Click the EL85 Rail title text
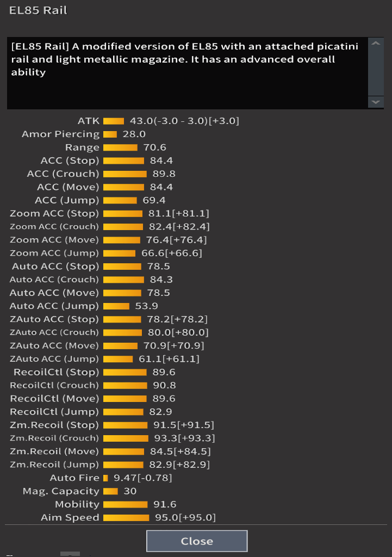This screenshot has width=392, height=557. 38,10
